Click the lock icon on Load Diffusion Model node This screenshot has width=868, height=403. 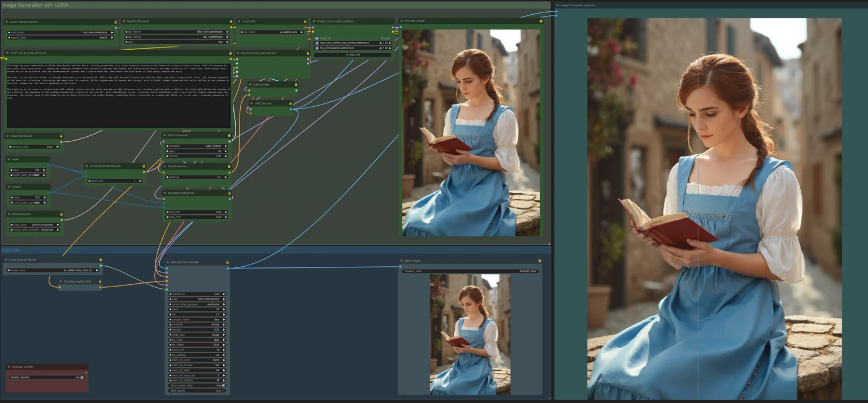pyautogui.click(x=115, y=21)
